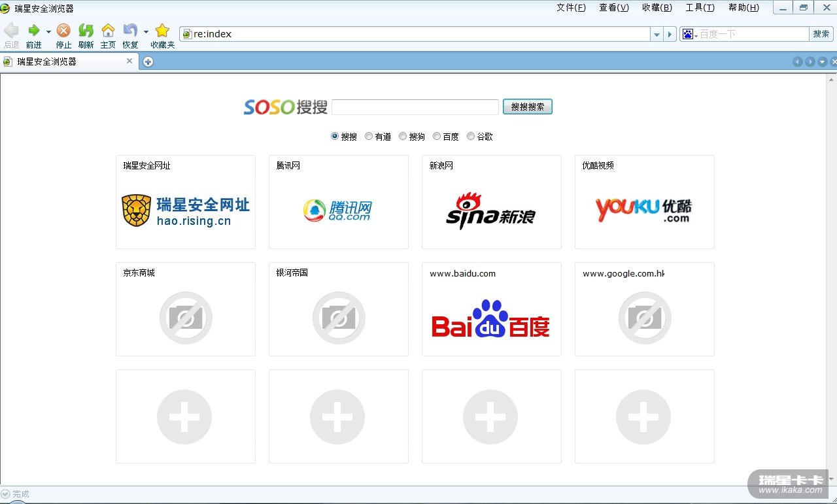The width and height of the screenshot is (837, 504).
Task: Click the SOSO搜搜 logo
Action: pos(285,107)
